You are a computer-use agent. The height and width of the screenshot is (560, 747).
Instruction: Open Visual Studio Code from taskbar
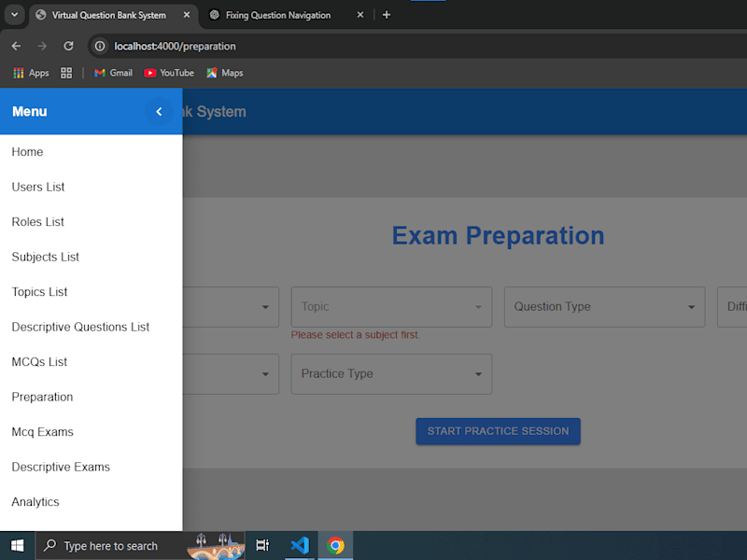click(300, 546)
